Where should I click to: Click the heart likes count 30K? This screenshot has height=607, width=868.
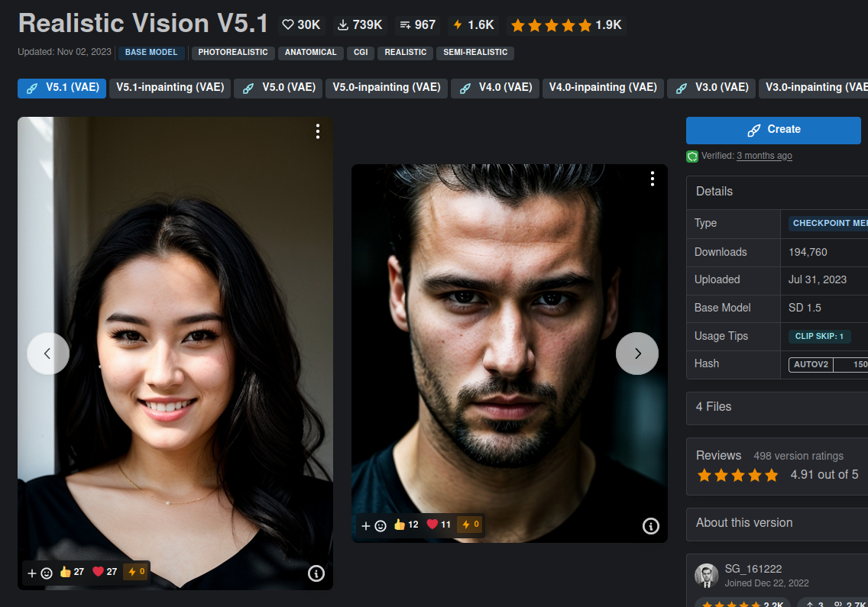coord(301,25)
